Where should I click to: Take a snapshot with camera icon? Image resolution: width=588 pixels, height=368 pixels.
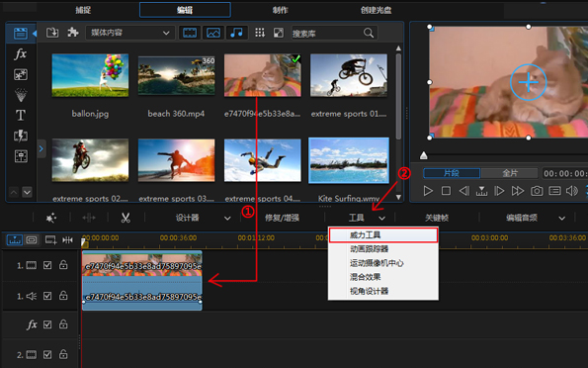pos(537,191)
